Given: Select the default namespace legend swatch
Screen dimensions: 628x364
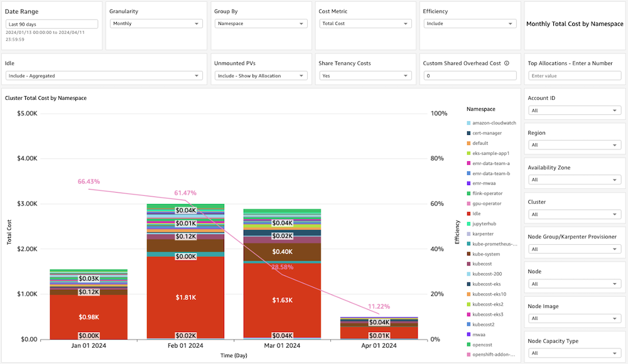Looking at the screenshot, I should pyautogui.click(x=468, y=143).
